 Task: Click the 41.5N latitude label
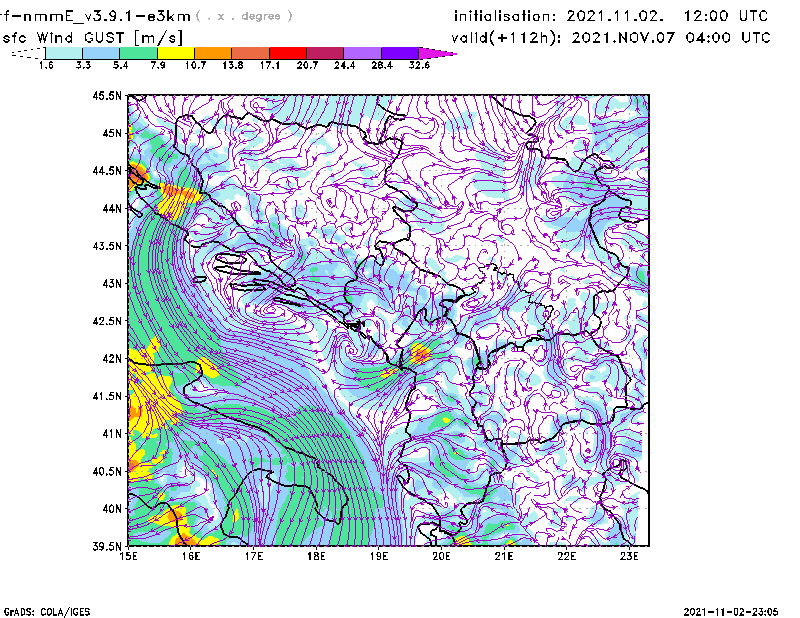(107, 396)
